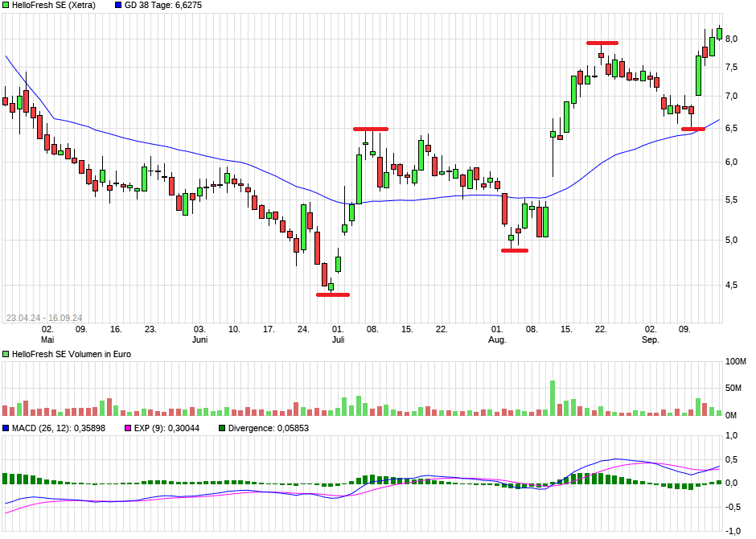The width and height of the screenshot is (756, 539).
Task: Click the GD 38 Tage value 6,6275
Action: coord(187,6)
